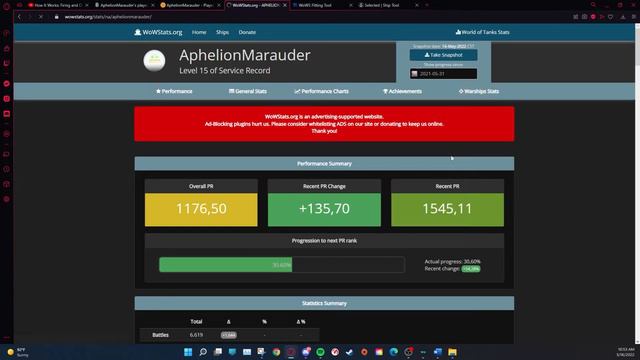Screen dimensions: 640x360
Task: Click the Statistics Summary section header
Action: (324, 303)
